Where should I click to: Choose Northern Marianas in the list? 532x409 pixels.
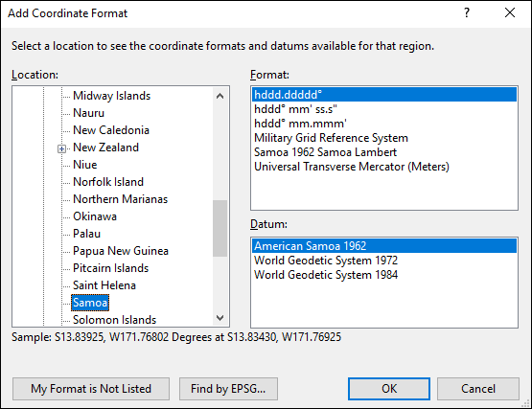tap(120, 199)
